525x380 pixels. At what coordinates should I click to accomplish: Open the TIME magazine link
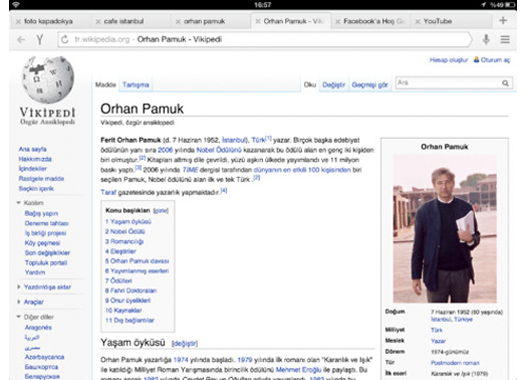[190, 170]
